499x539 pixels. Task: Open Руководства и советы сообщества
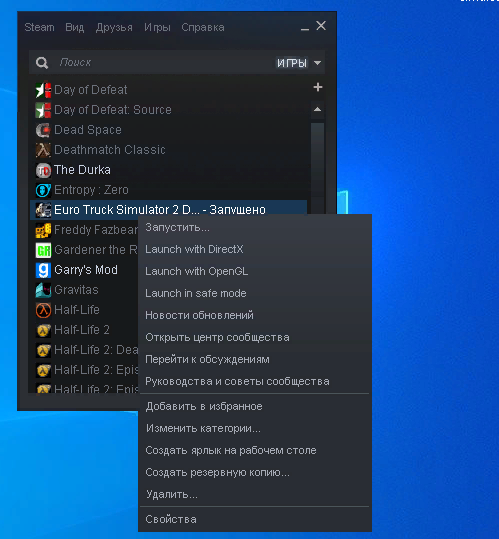tap(255, 381)
